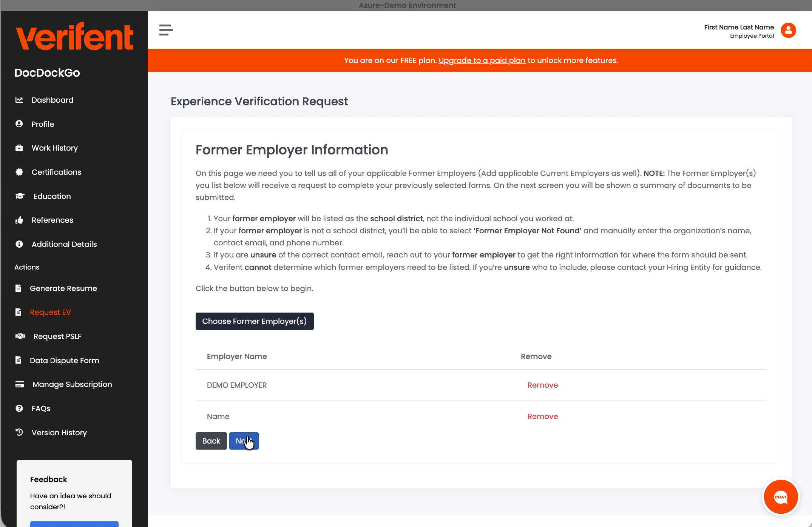Click the References thumbs-up icon
812x527 pixels.
[19, 220]
